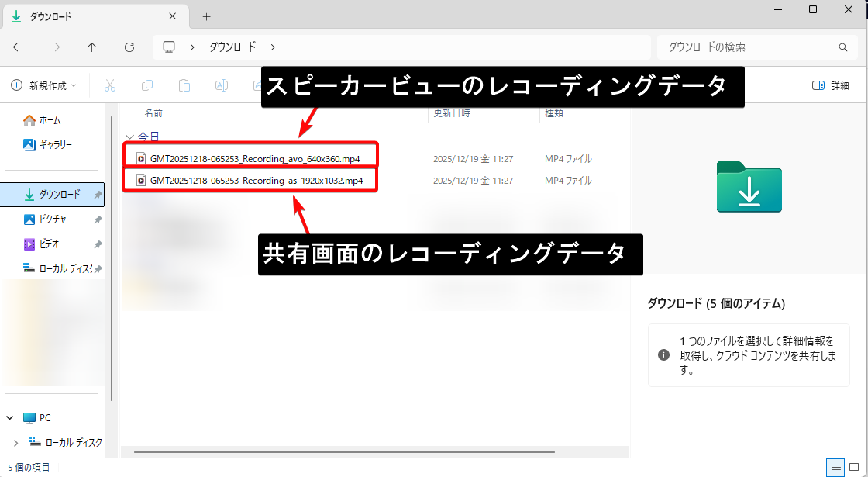Viewport: 868px width, 477px height.
Task: Click the Copy icon in toolbar
Action: tap(147, 85)
